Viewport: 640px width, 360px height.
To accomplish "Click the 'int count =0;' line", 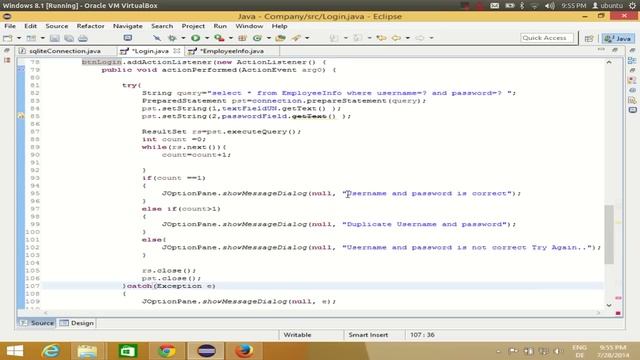I will (x=174, y=139).
